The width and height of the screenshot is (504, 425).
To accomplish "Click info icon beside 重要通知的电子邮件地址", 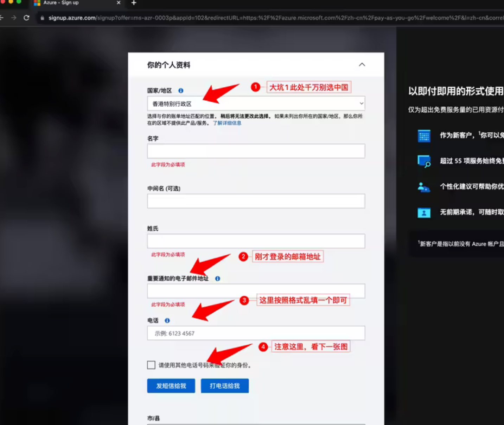I will (218, 279).
